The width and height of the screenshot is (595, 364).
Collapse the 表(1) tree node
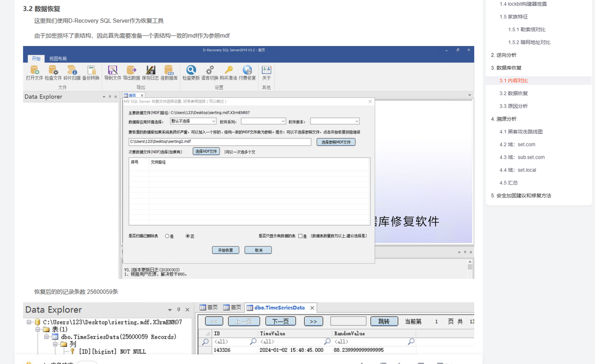point(38,329)
